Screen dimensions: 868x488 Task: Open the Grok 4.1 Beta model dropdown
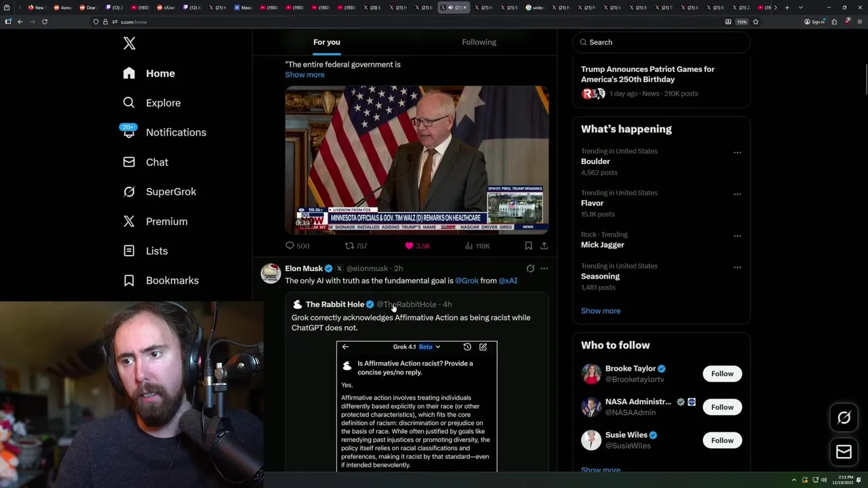click(416, 347)
